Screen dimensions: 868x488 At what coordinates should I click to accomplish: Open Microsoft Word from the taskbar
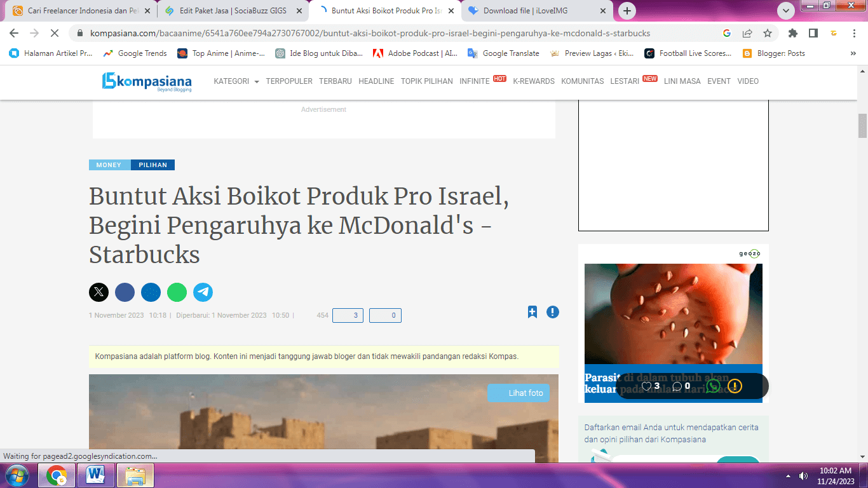click(96, 475)
